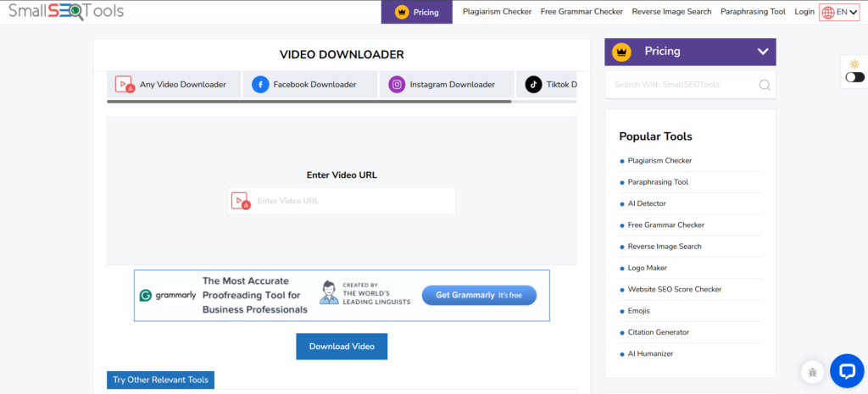Open the Any Video Downloader tab

(174, 85)
